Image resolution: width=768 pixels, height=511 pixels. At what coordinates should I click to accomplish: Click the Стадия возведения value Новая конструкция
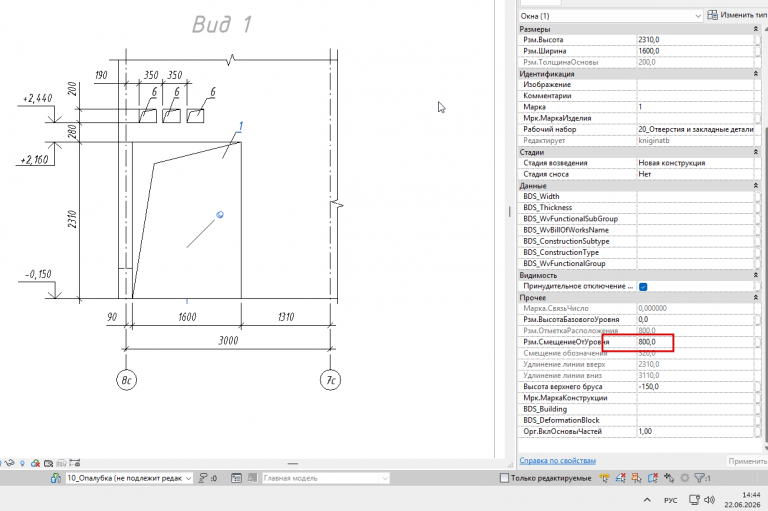click(696, 163)
